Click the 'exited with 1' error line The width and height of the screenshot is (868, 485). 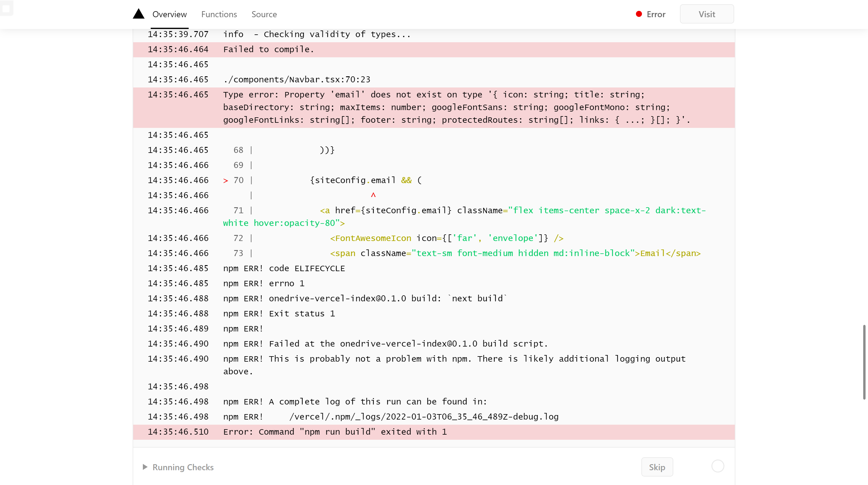[335, 432]
